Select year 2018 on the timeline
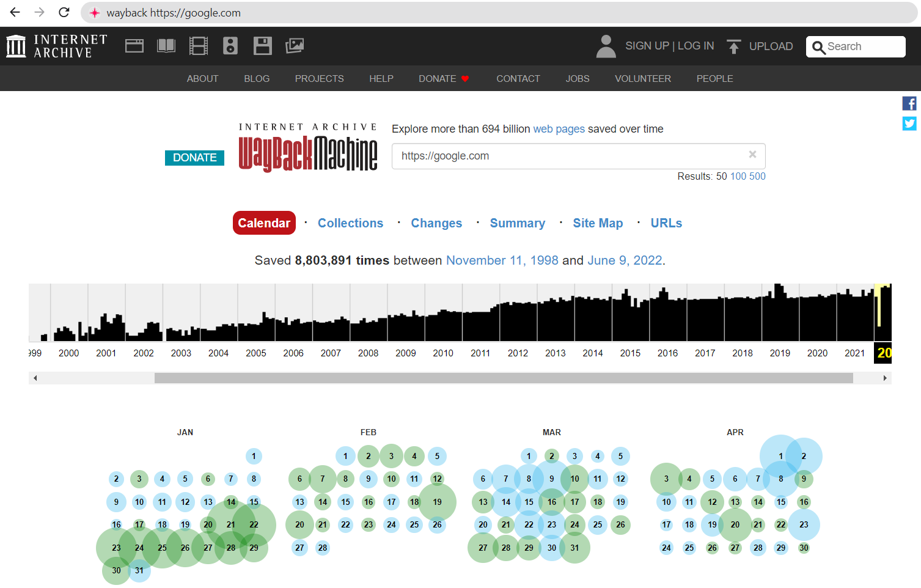Image resolution: width=921 pixels, height=588 pixels. tap(743, 353)
